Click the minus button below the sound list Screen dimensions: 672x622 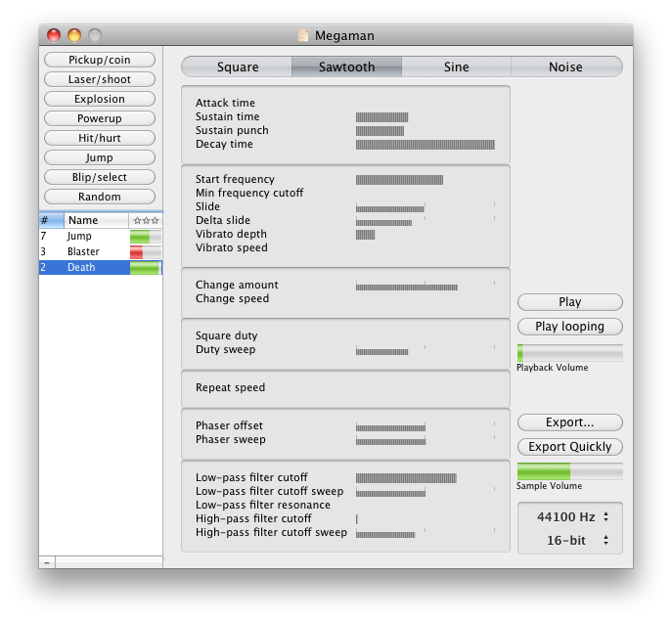coord(47,562)
